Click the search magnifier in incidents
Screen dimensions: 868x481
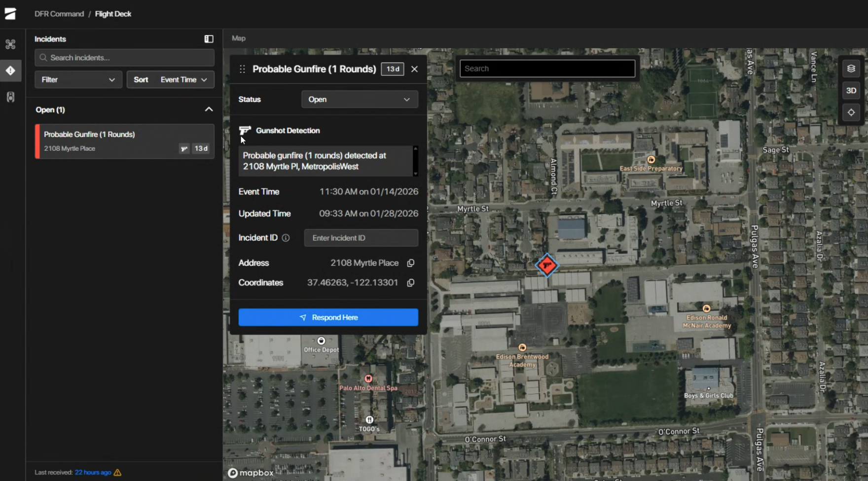(x=43, y=58)
